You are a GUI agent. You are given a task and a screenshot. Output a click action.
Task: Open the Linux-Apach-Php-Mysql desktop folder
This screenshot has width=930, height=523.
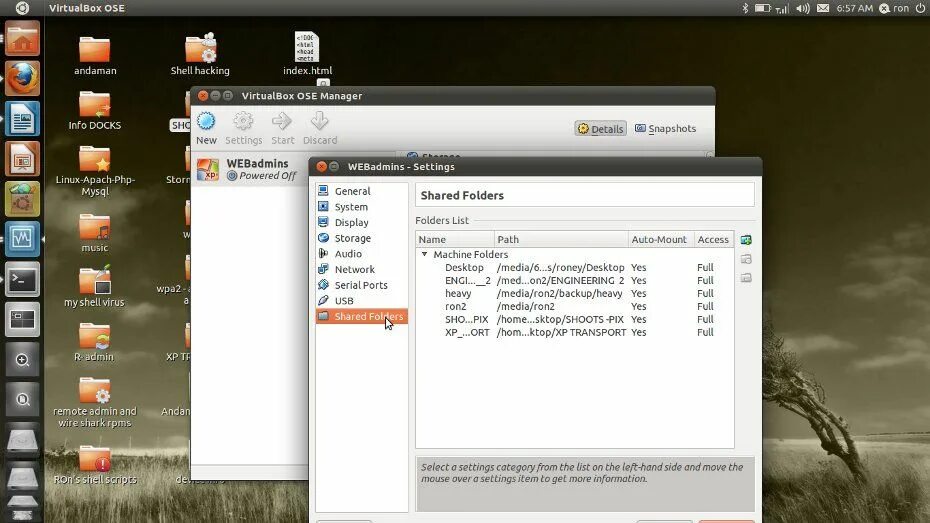95,171
